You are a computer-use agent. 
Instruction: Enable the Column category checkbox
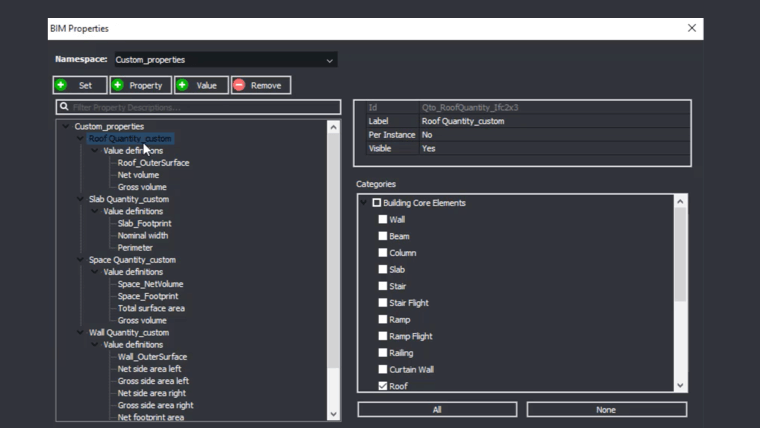[x=383, y=253]
